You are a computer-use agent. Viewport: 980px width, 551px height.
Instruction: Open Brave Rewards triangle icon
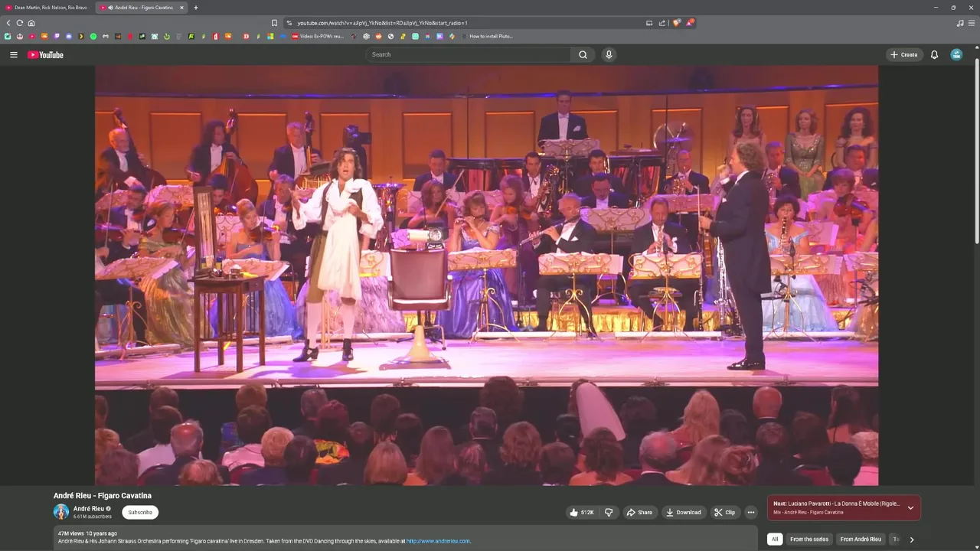(x=690, y=23)
